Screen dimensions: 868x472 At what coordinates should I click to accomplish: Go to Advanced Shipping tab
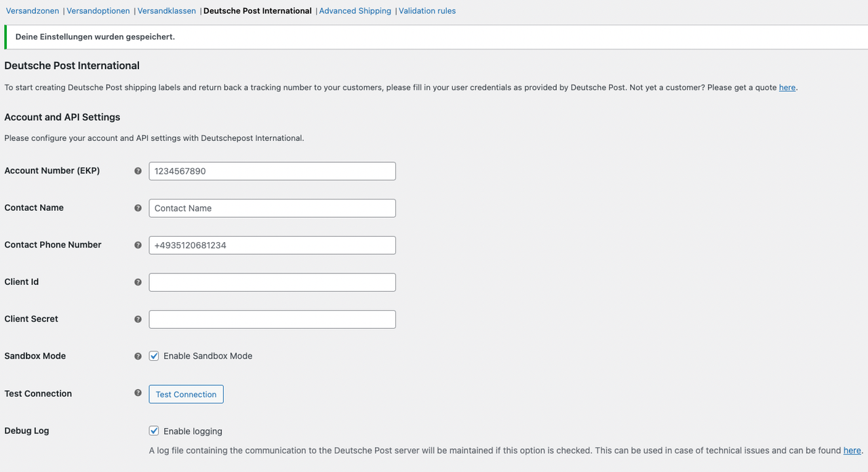pos(355,11)
